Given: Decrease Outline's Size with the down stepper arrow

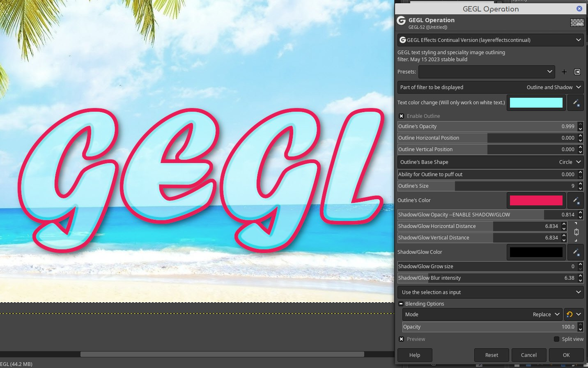Looking at the screenshot, I should point(580,189).
